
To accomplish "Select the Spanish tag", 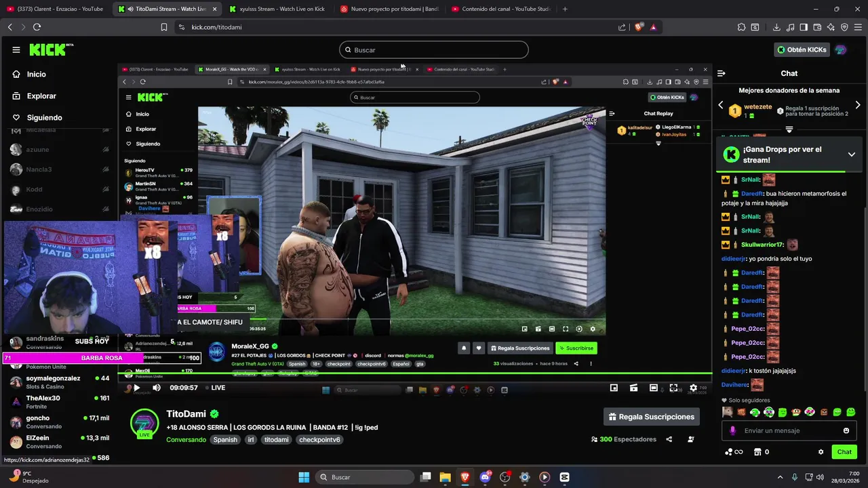I will point(225,440).
